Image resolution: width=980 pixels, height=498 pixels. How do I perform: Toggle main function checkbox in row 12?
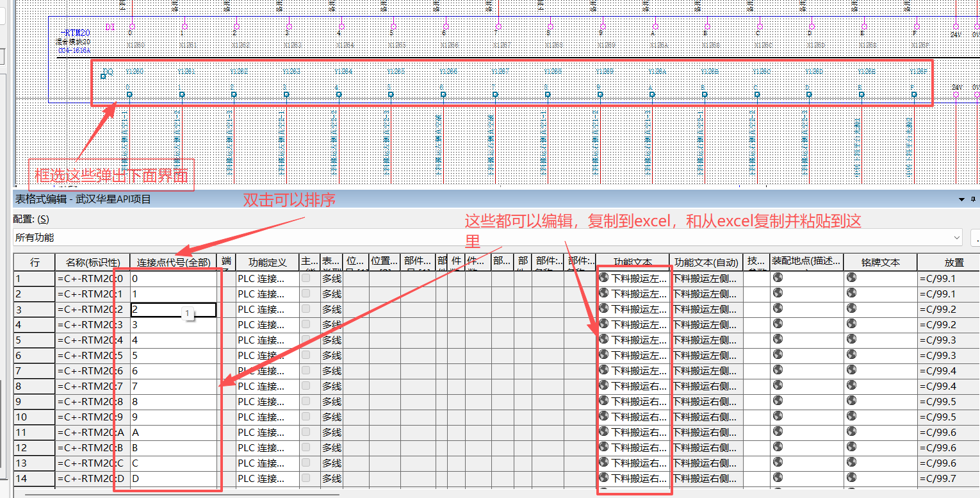[x=306, y=447]
